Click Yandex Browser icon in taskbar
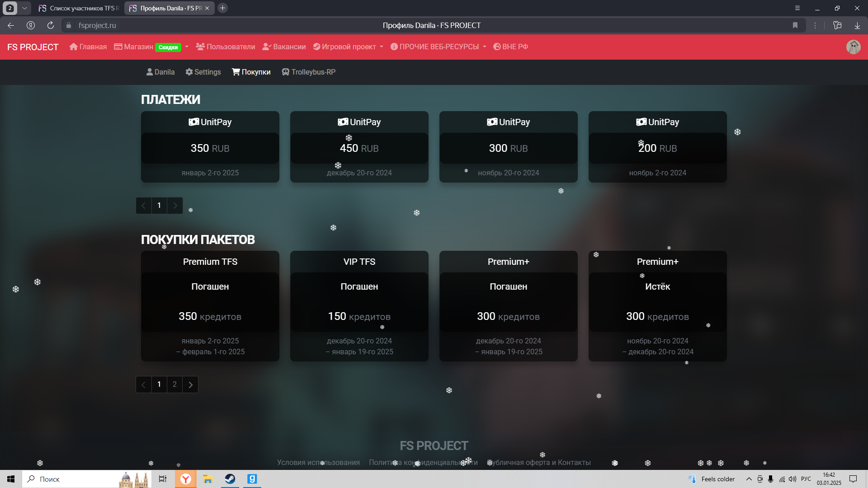The height and width of the screenshot is (488, 868). (x=186, y=479)
